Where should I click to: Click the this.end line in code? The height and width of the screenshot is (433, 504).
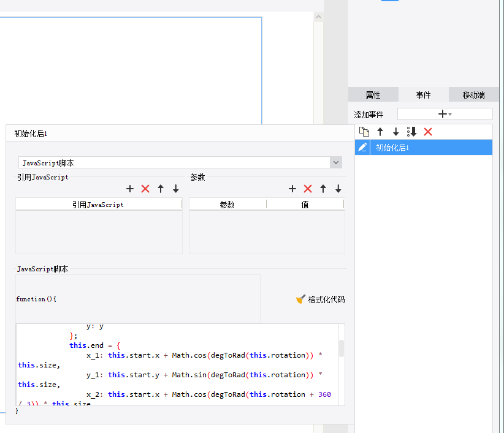click(95, 345)
